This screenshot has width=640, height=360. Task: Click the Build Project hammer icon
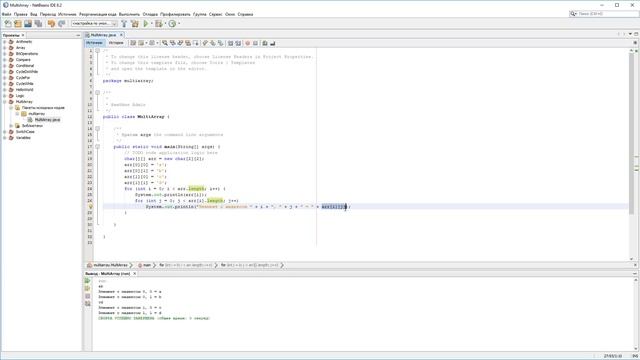(x=124, y=24)
